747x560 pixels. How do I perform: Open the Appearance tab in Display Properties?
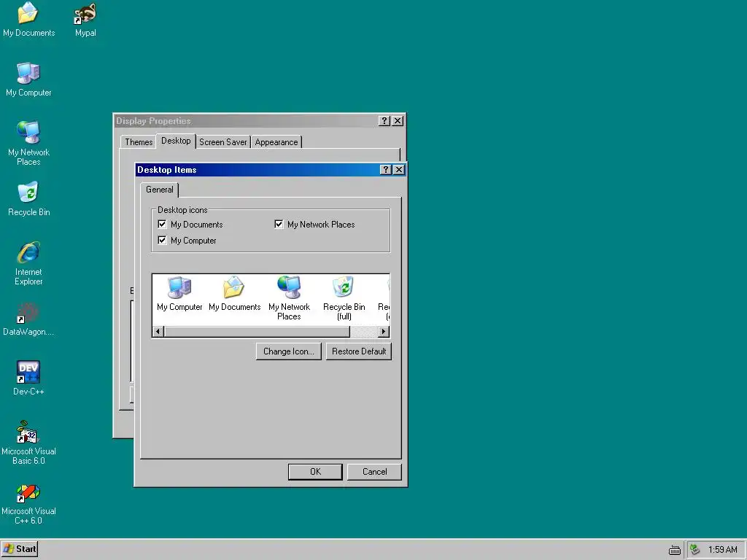[x=276, y=142]
